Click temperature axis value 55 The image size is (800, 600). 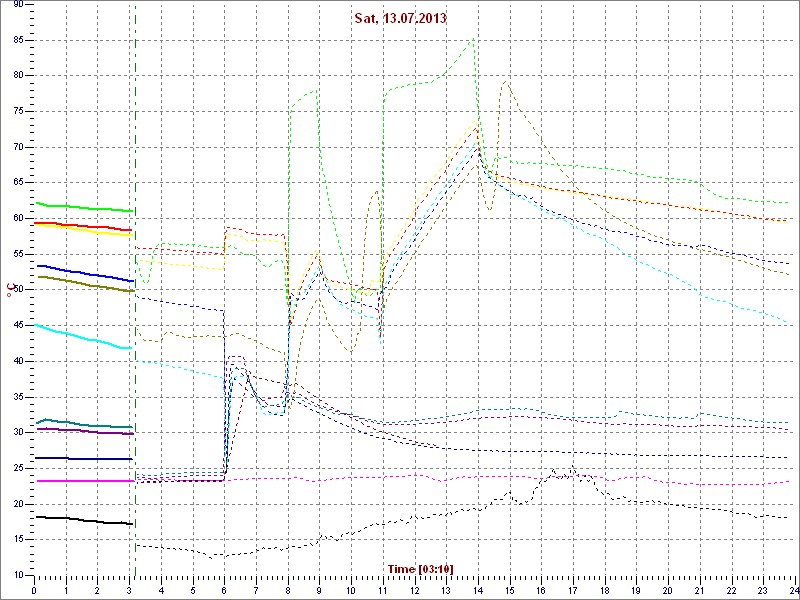click(18, 254)
